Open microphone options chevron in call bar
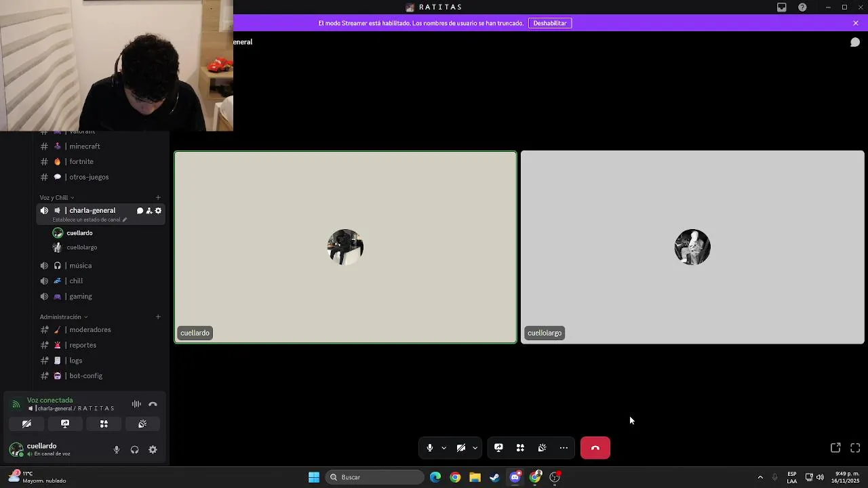This screenshot has height=488, width=868. (444, 448)
